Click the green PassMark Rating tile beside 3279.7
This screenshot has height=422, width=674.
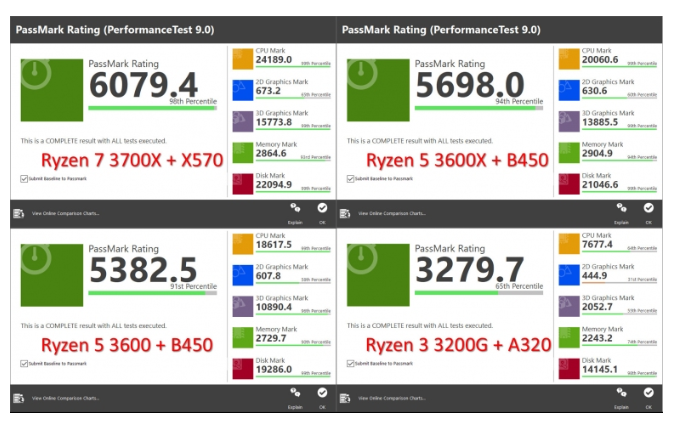click(x=378, y=275)
